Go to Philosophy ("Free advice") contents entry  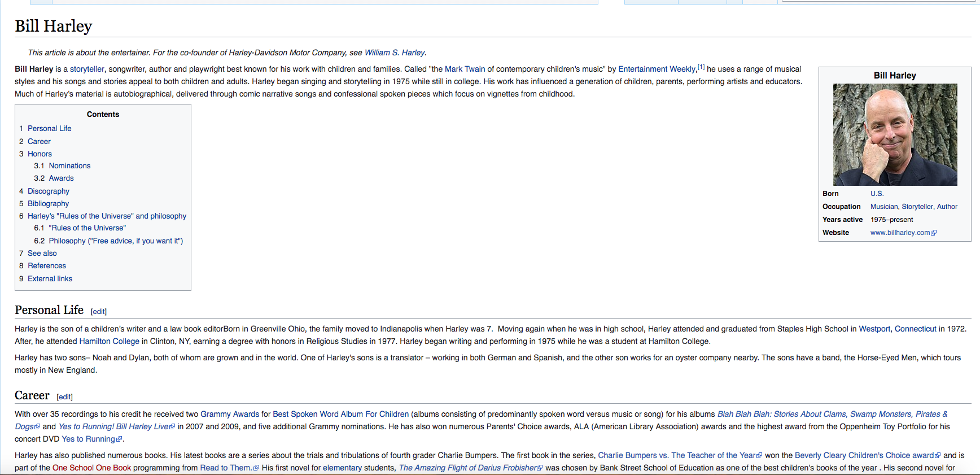tap(116, 241)
